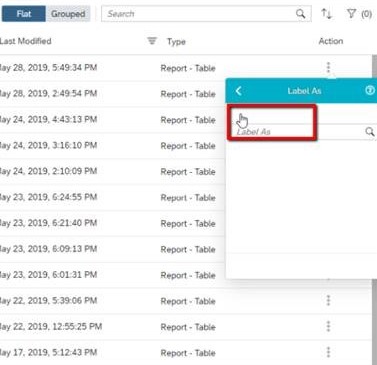The height and width of the screenshot is (365, 377).
Task: Open actions menu for 12:55:25 PM row
Action: 328,326
